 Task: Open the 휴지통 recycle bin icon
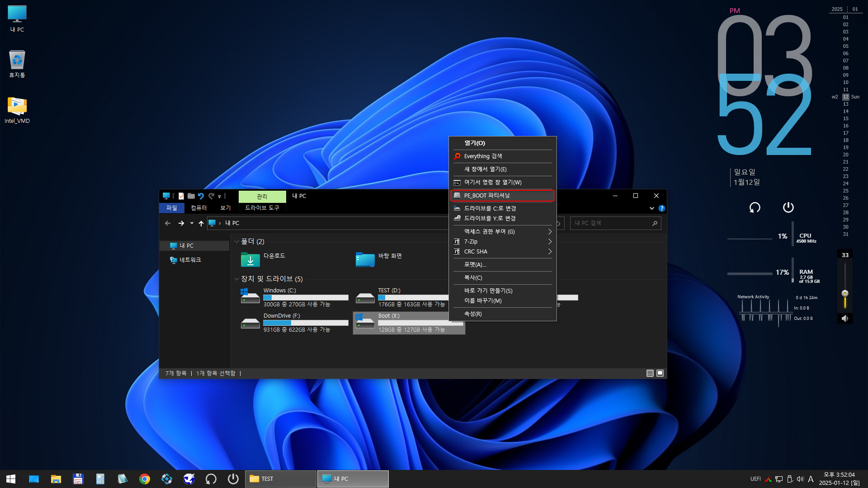coord(17,64)
